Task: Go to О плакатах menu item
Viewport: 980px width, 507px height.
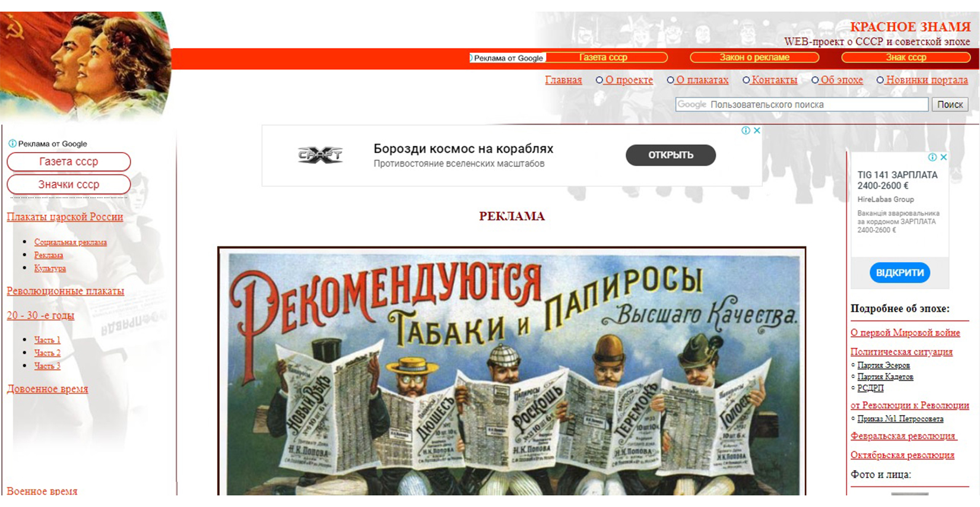Action: [702, 80]
